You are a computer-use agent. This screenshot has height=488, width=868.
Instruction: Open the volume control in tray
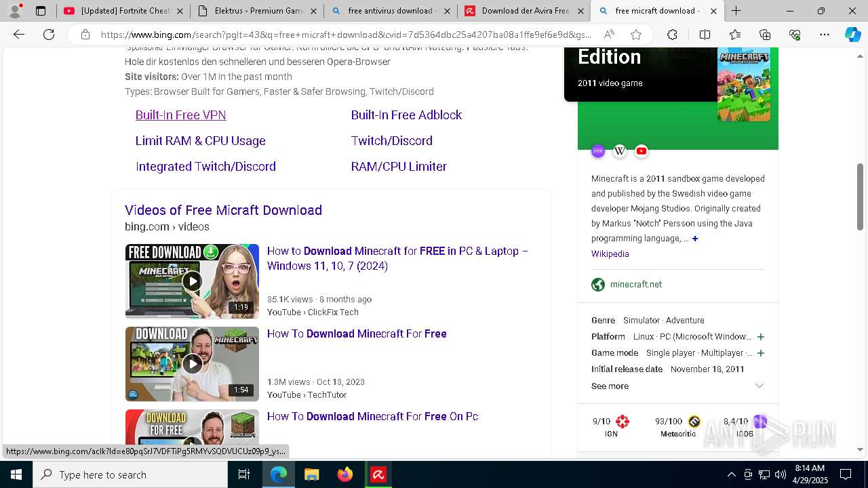click(x=781, y=474)
